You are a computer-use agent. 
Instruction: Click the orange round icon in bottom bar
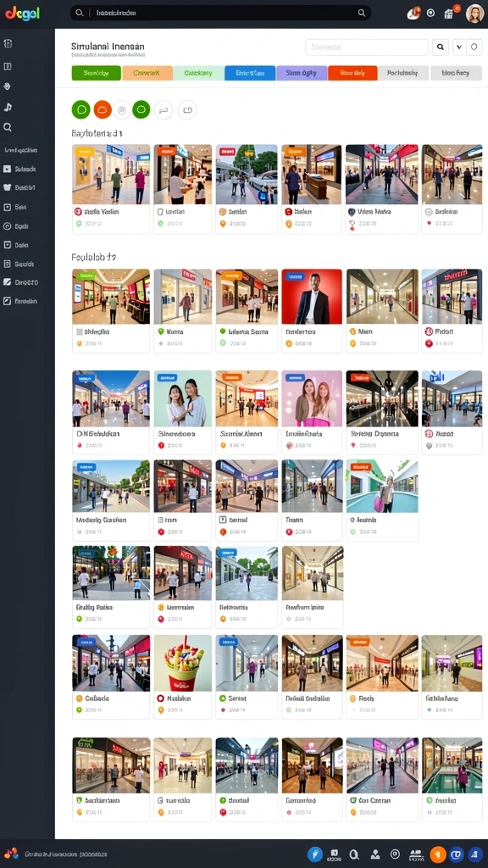tap(438, 854)
